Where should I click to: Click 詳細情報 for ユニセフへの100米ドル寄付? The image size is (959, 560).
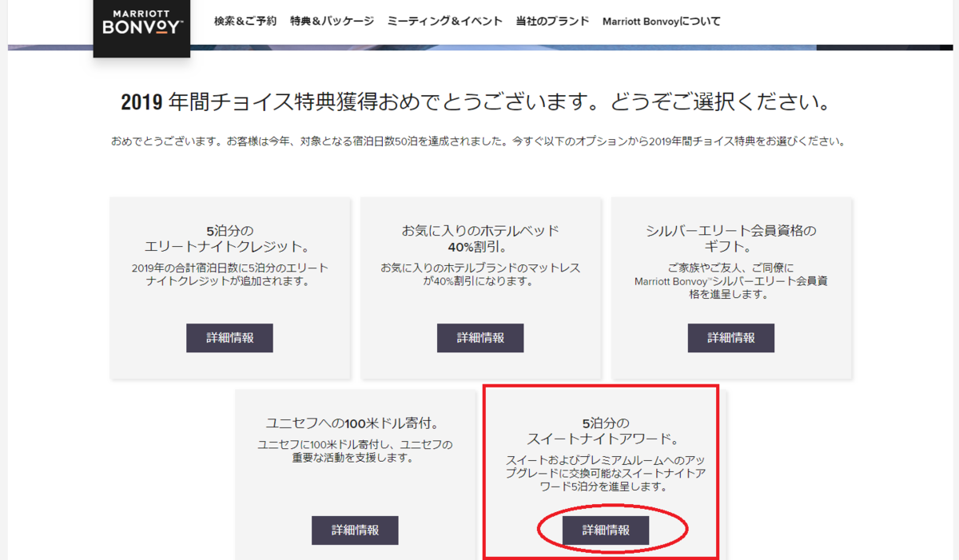pyautogui.click(x=355, y=530)
